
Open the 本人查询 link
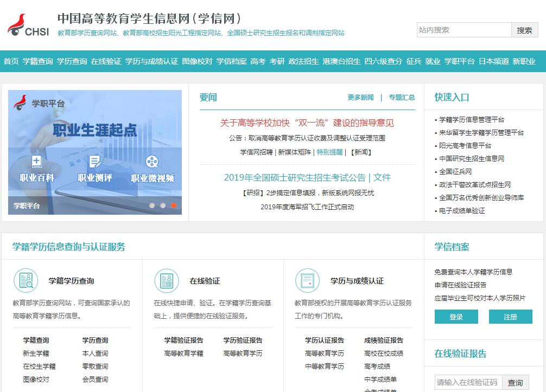click(x=95, y=354)
